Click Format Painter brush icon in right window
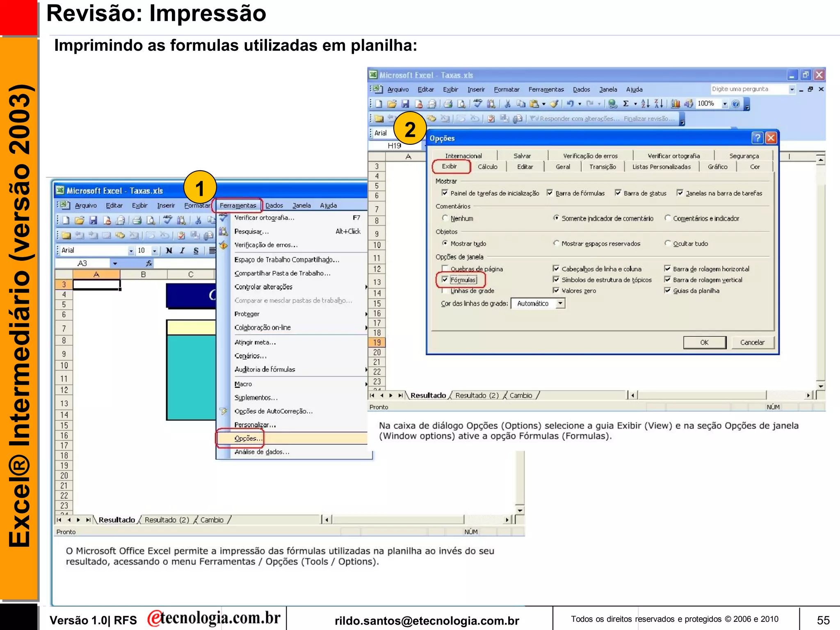Image resolution: width=840 pixels, height=630 pixels. point(554,104)
